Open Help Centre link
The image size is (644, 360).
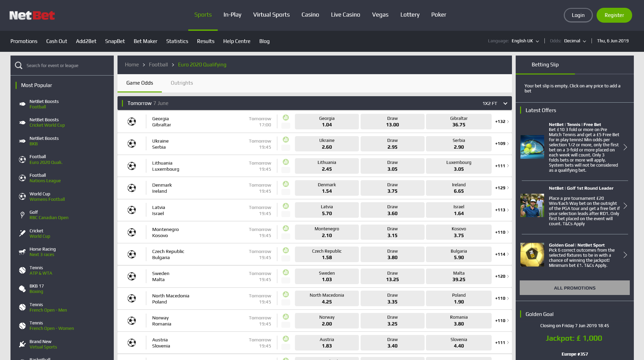click(x=237, y=41)
